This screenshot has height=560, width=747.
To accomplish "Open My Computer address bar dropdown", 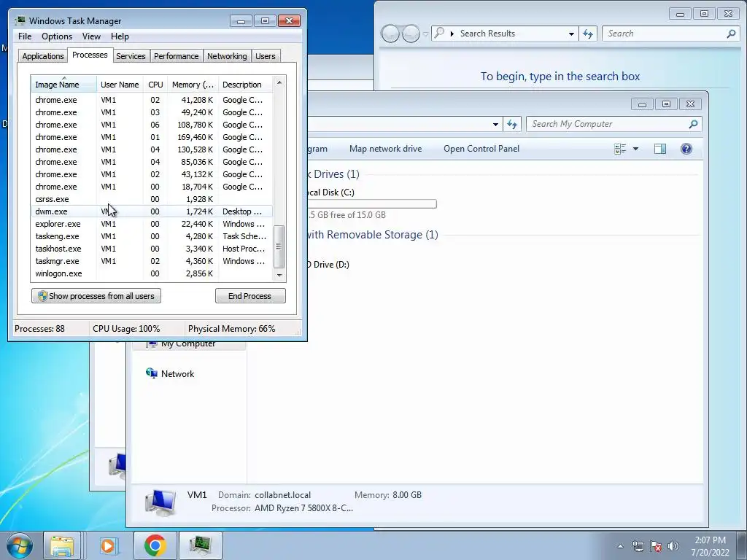I will [495, 124].
